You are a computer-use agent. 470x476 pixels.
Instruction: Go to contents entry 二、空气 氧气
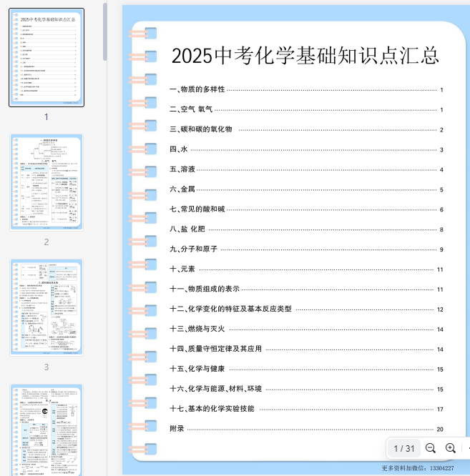coord(191,109)
